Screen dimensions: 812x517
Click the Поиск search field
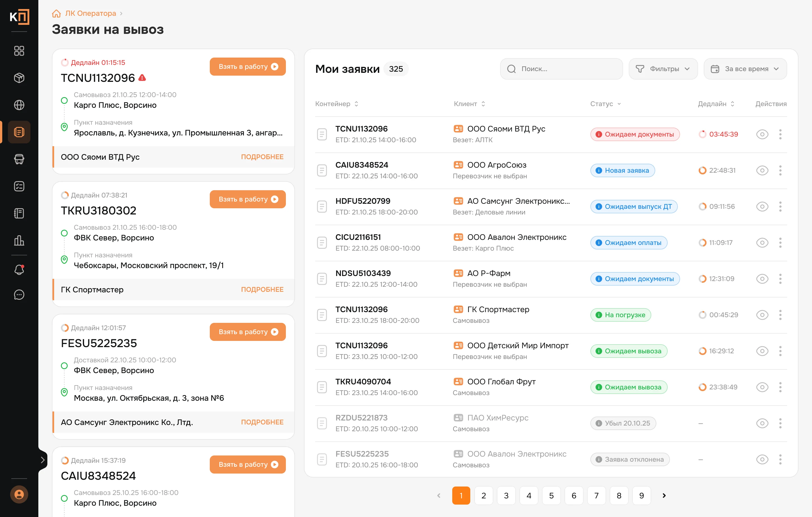(561, 69)
